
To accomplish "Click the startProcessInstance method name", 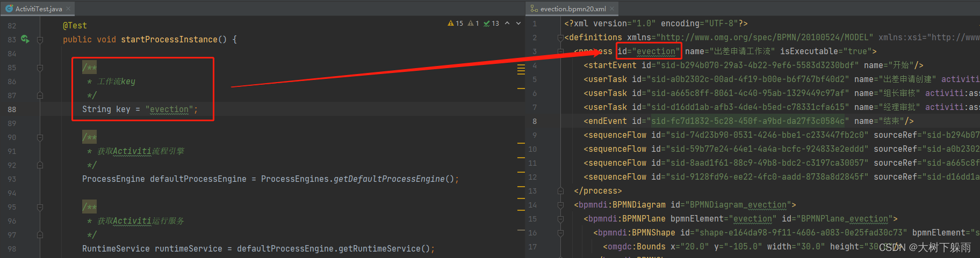I will [169, 40].
